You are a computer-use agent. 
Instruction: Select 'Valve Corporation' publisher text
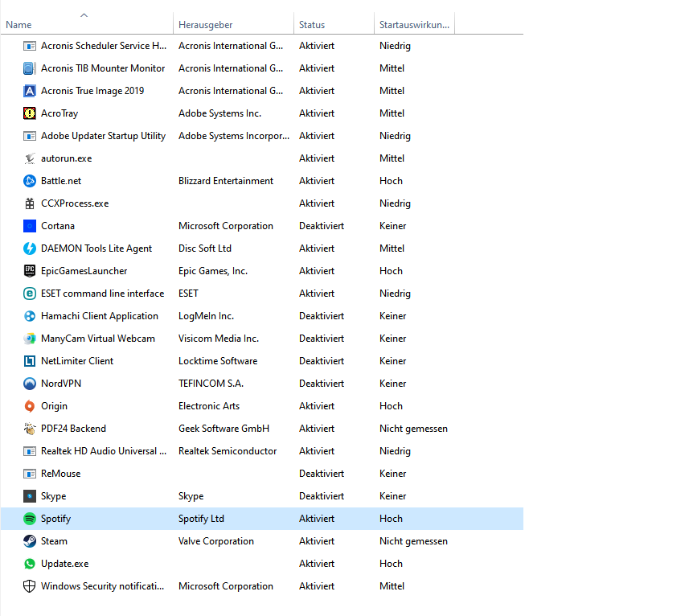point(216,541)
